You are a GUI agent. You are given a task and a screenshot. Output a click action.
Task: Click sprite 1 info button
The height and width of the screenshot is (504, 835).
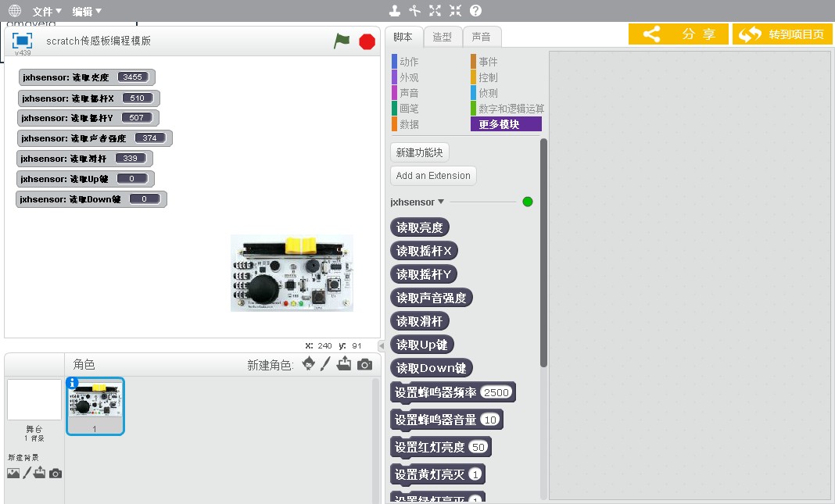click(73, 383)
